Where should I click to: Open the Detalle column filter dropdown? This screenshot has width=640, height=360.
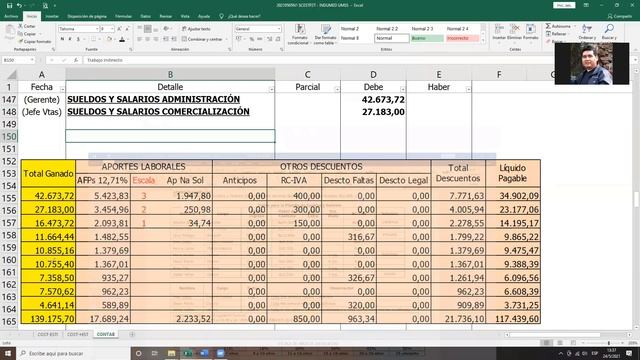pos(271,89)
